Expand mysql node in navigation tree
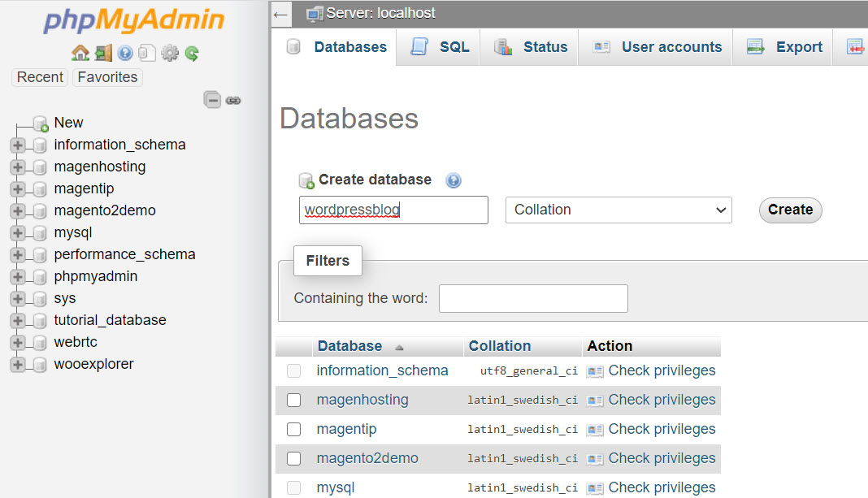This screenshot has height=498, width=868. point(18,233)
